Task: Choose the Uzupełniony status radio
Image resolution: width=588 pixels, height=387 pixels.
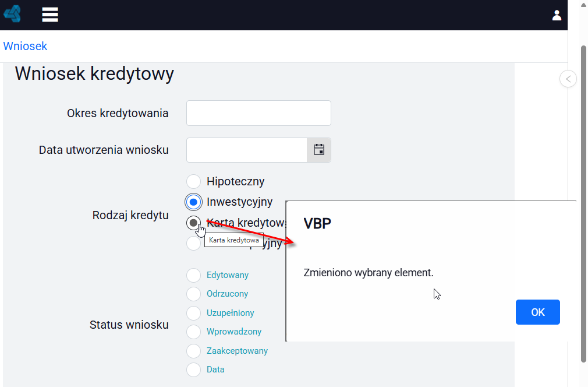Action: 193,312
